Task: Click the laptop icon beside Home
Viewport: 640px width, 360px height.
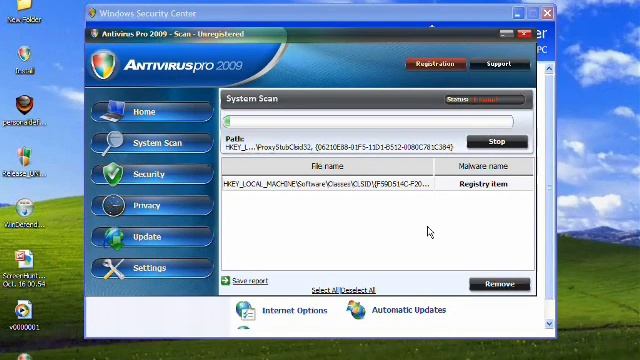Action: (x=113, y=111)
